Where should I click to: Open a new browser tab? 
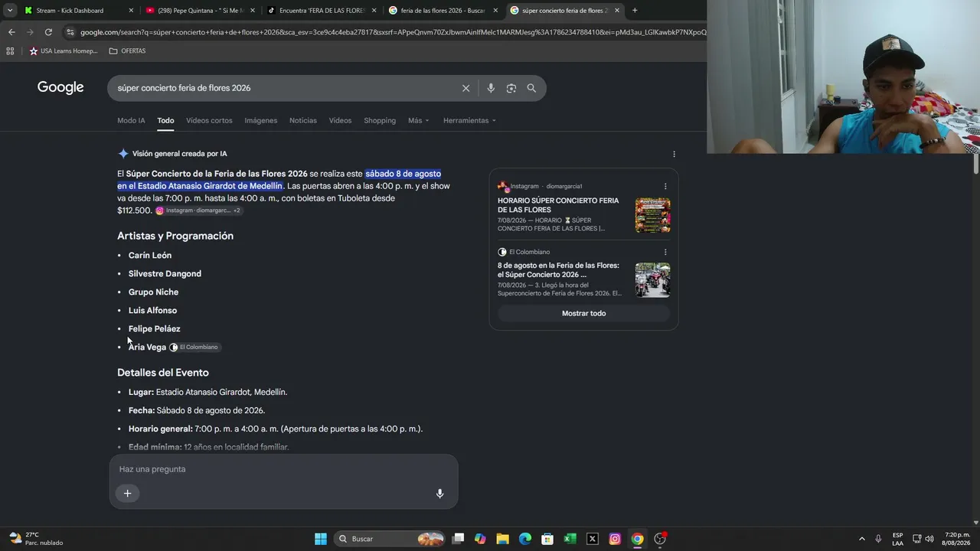[635, 11]
